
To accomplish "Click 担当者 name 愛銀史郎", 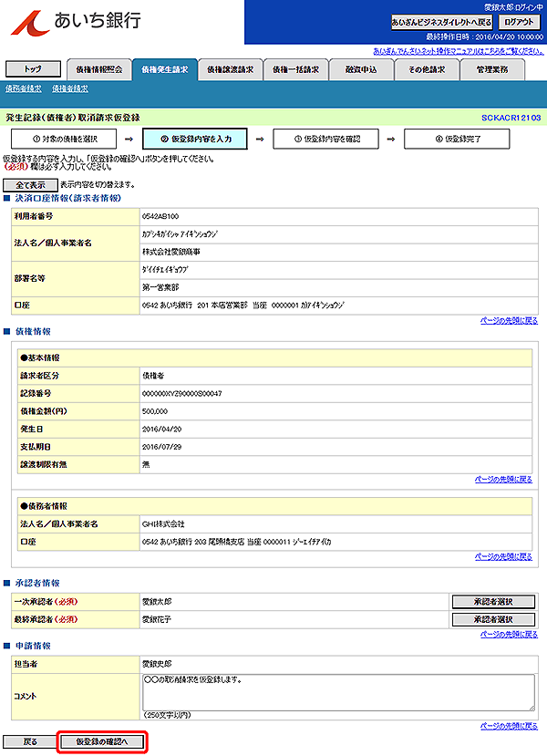I will (157, 664).
